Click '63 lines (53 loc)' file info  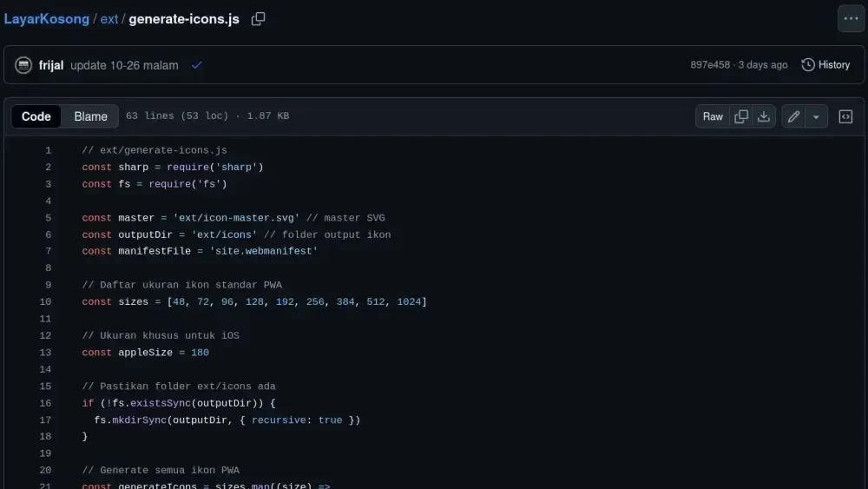tap(176, 116)
